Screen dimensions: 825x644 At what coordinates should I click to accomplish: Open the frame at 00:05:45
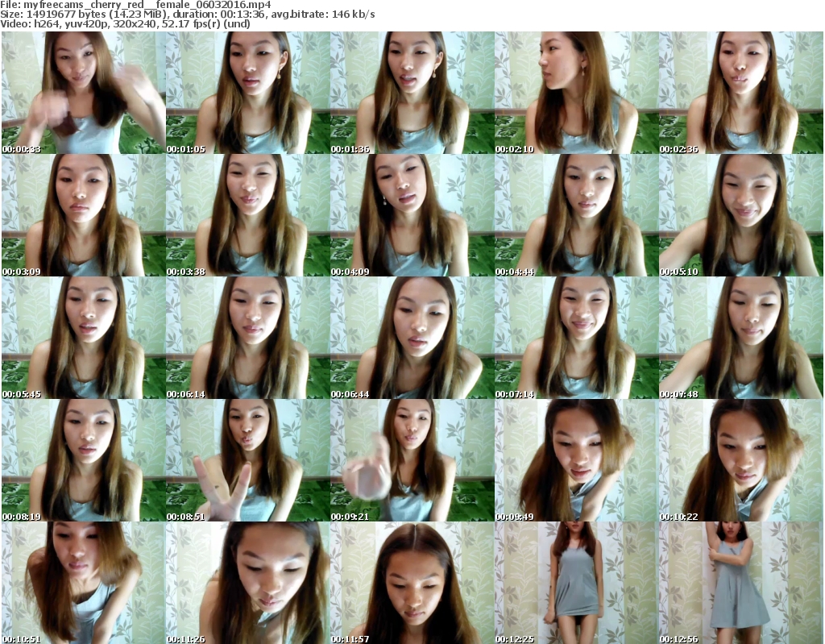click(83, 338)
